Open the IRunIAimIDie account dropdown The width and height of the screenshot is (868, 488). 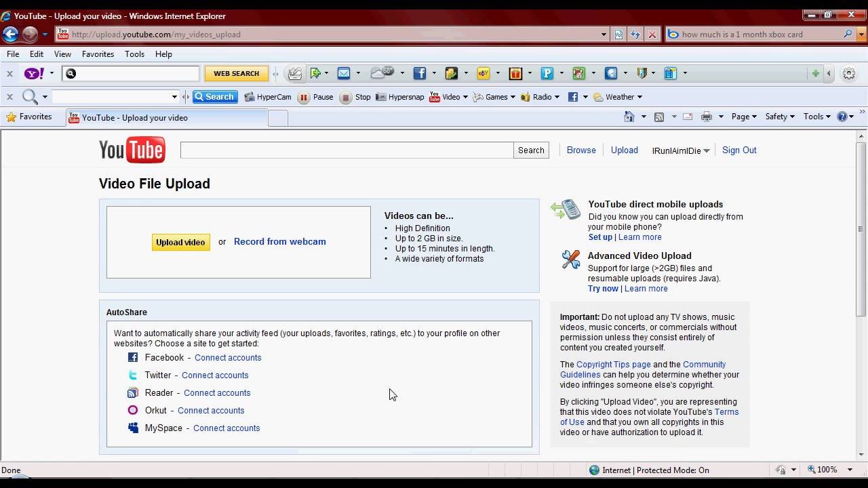tap(681, 150)
